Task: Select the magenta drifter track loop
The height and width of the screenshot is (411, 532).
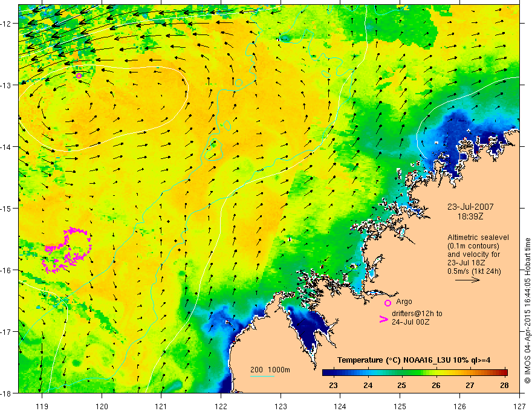Action: 67,250
